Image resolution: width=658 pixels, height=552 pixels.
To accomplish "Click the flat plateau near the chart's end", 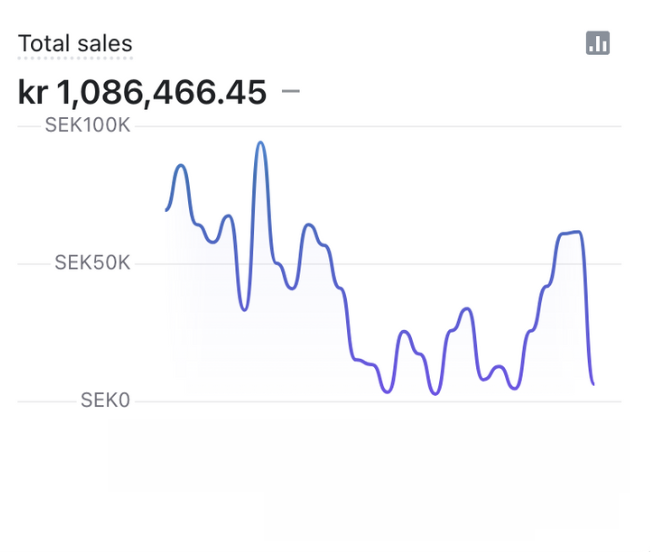I will [570, 233].
